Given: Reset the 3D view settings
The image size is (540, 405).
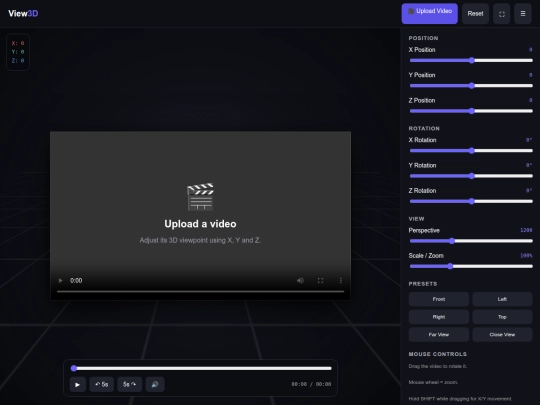Looking at the screenshot, I should 475,13.
